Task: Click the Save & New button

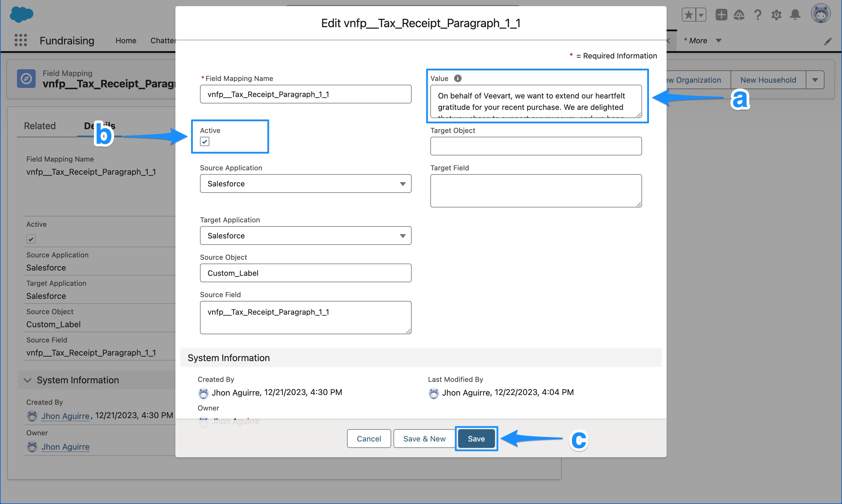Action: pos(424,439)
